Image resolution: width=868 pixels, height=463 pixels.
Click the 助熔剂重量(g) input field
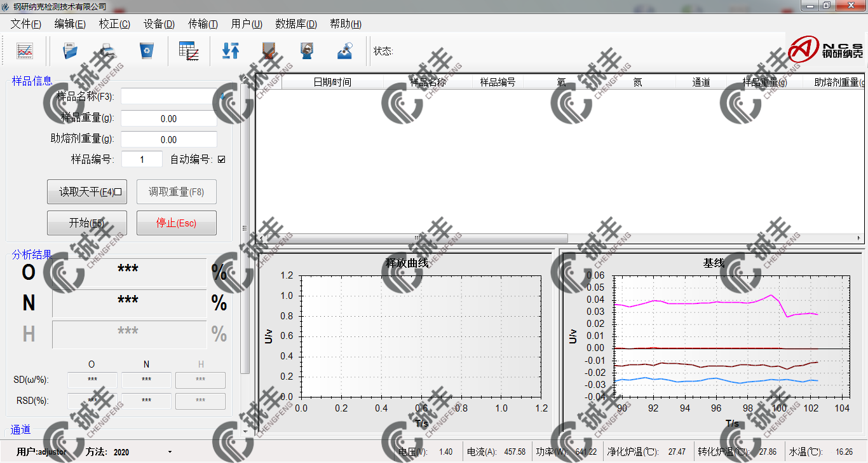tap(169, 139)
